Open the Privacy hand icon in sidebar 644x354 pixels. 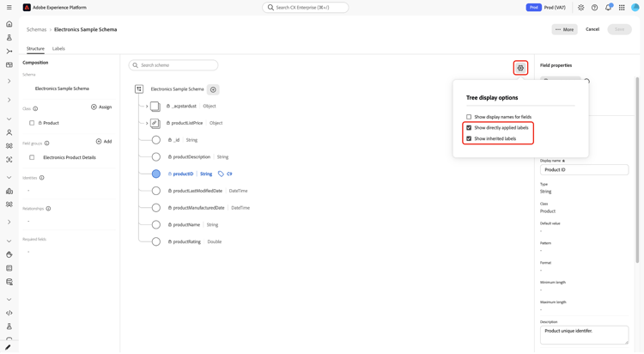click(9, 255)
